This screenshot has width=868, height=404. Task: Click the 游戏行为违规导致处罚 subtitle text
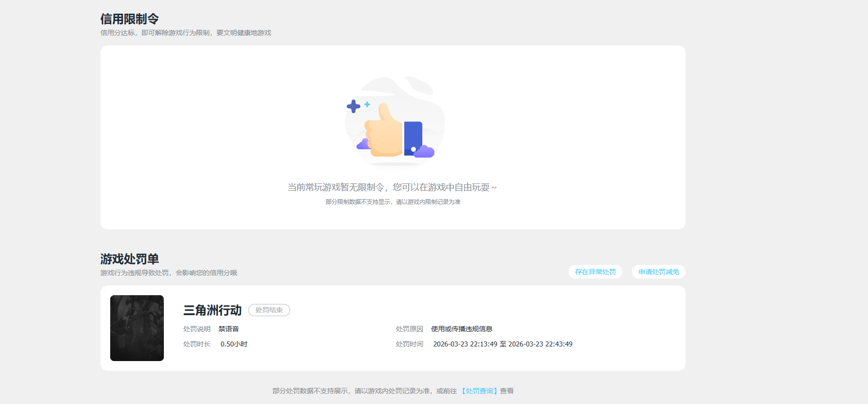click(169, 273)
